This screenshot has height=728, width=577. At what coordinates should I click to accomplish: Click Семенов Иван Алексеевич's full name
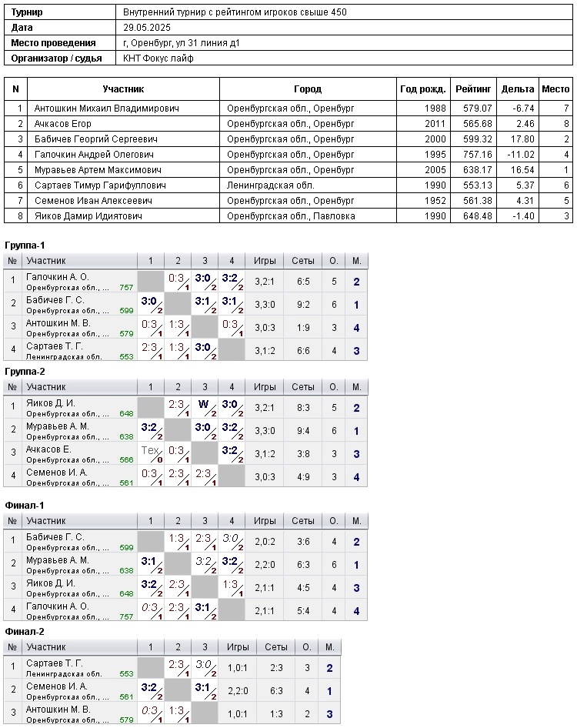[x=93, y=201]
